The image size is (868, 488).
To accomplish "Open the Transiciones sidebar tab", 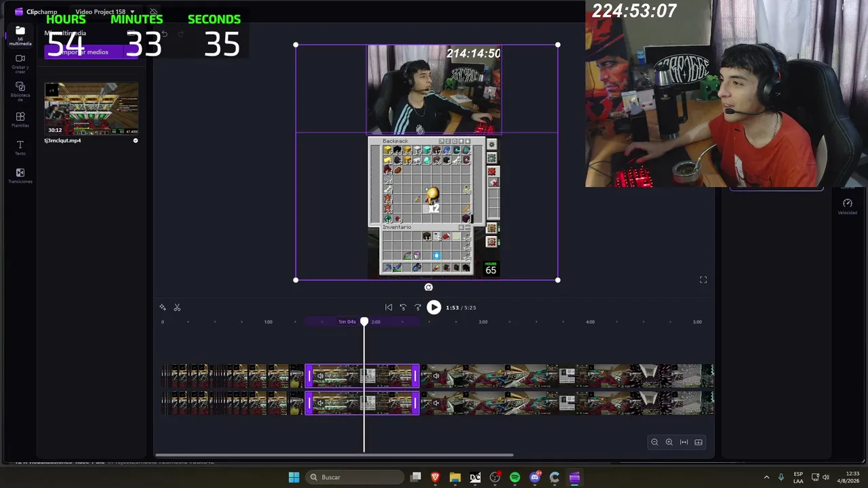I will point(20,176).
